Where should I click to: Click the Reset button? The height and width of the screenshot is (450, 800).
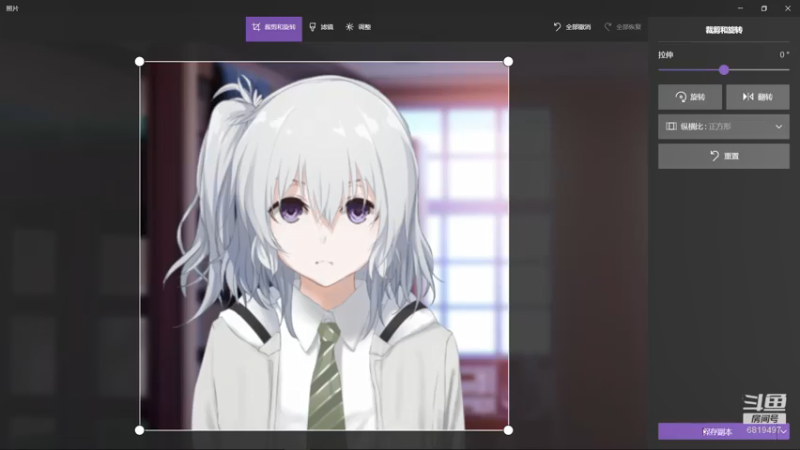[x=723, y=156]
